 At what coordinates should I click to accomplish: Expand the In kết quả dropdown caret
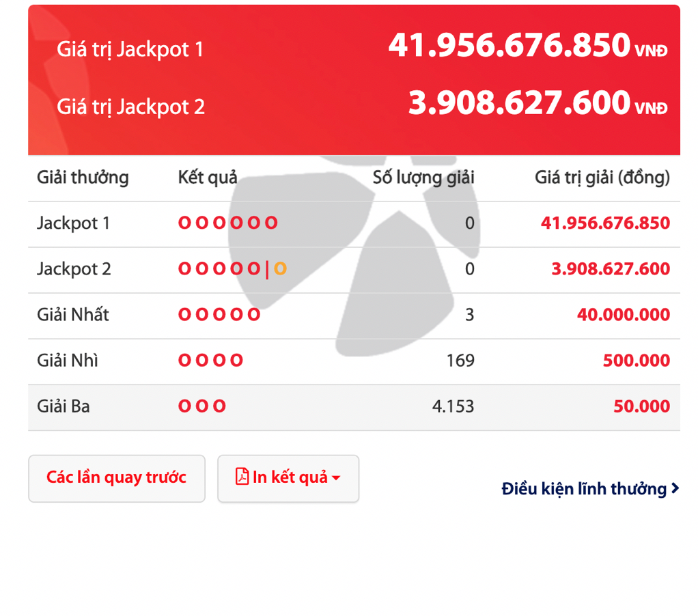336,478
